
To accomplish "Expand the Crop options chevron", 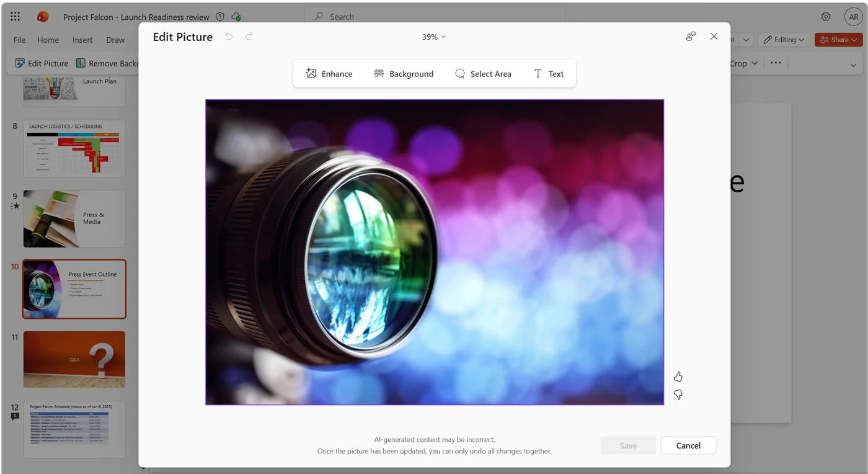I will [x=755, y=63].
